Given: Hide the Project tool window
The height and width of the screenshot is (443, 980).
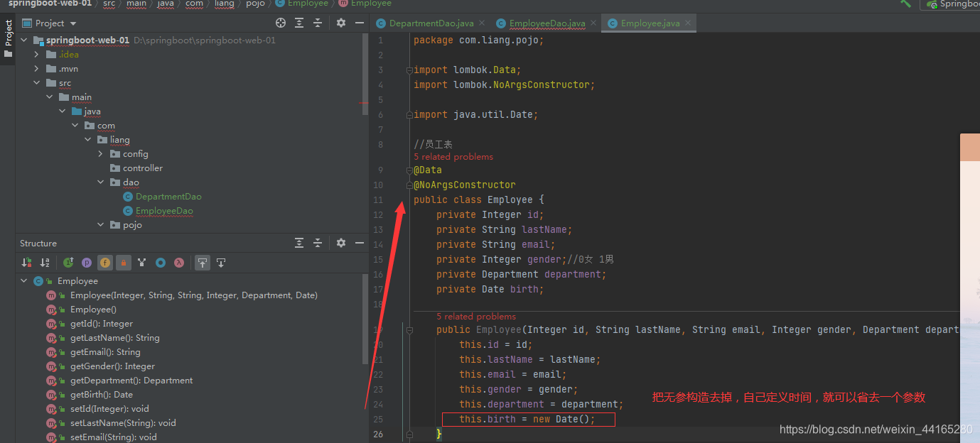Looking at the screenshot, I should pyautogui.click(x=360, y=23).
